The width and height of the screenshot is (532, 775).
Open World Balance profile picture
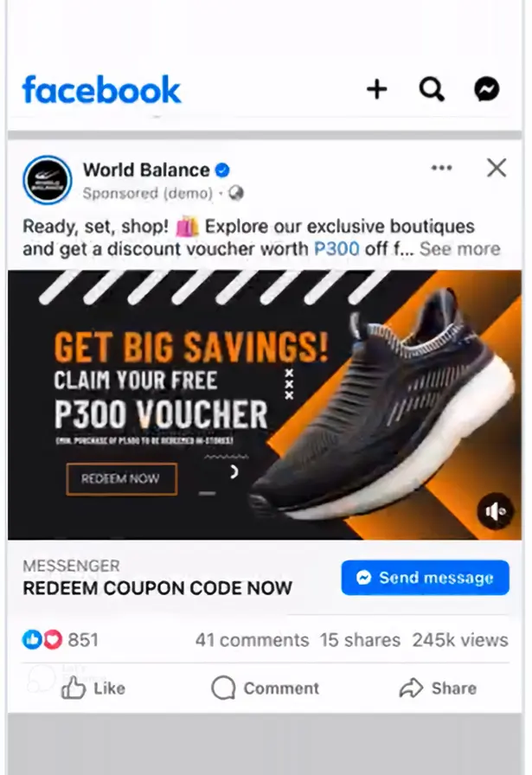tap(48, 180)
